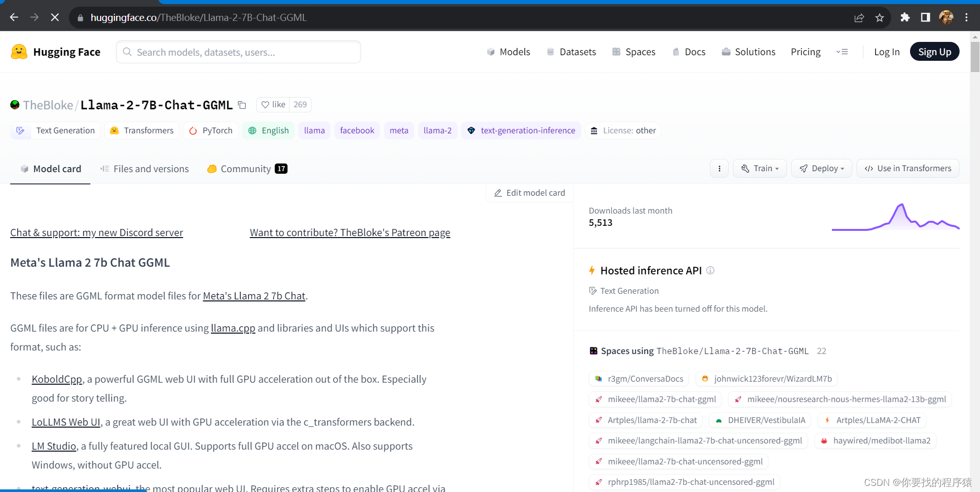Click the Hugging Face logo
This screenshot has height=492, width=980.
(56, 52)
